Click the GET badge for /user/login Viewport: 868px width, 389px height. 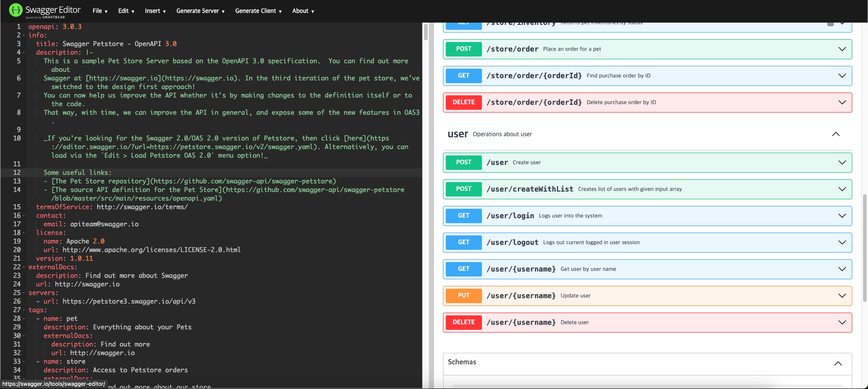click(x=463, y=216)
